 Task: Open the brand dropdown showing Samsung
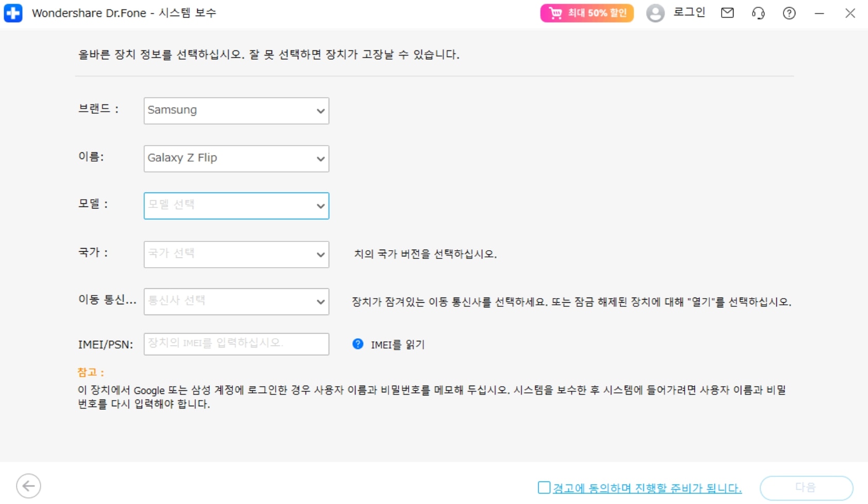(x=236, y=111)
